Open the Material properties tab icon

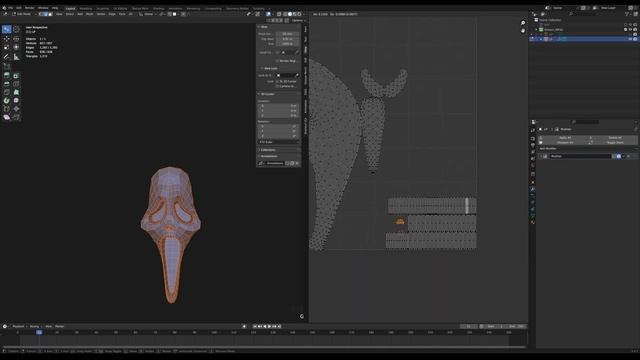pos(533,222)
